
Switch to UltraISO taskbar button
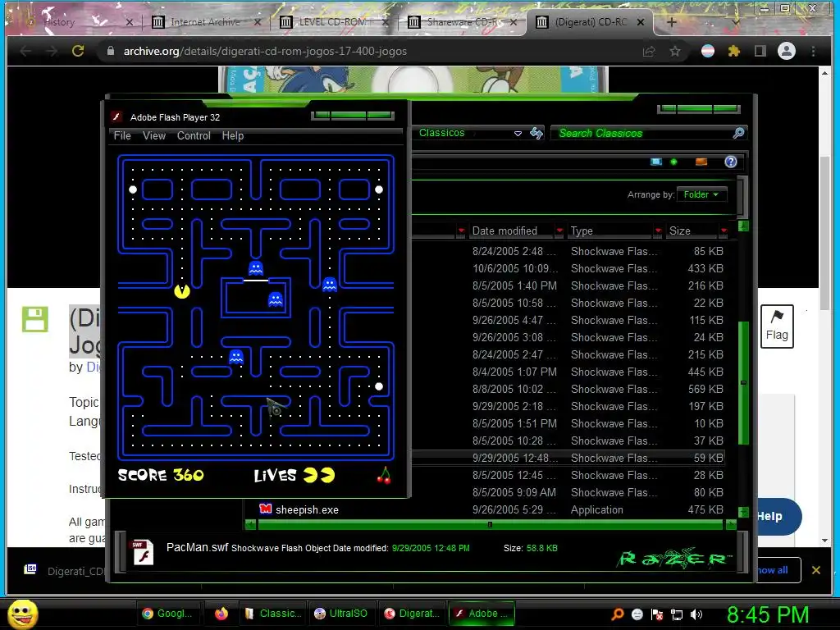click(x=342, y=614)
